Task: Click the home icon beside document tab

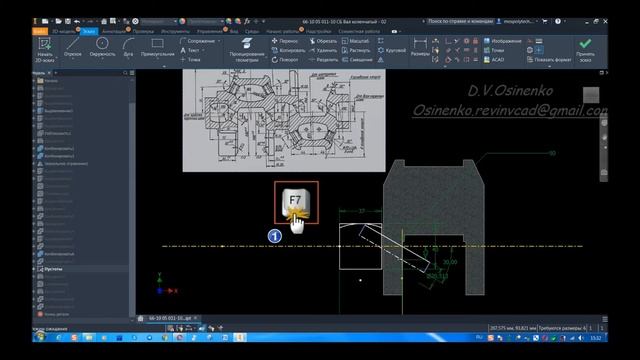Action: 140,318
